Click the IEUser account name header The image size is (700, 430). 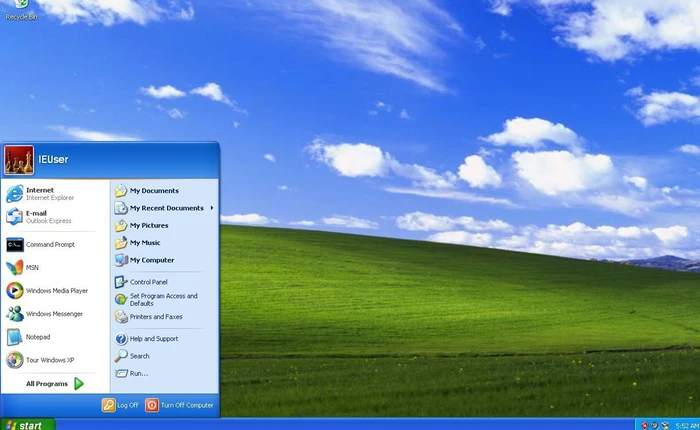(x=53, y=159)
